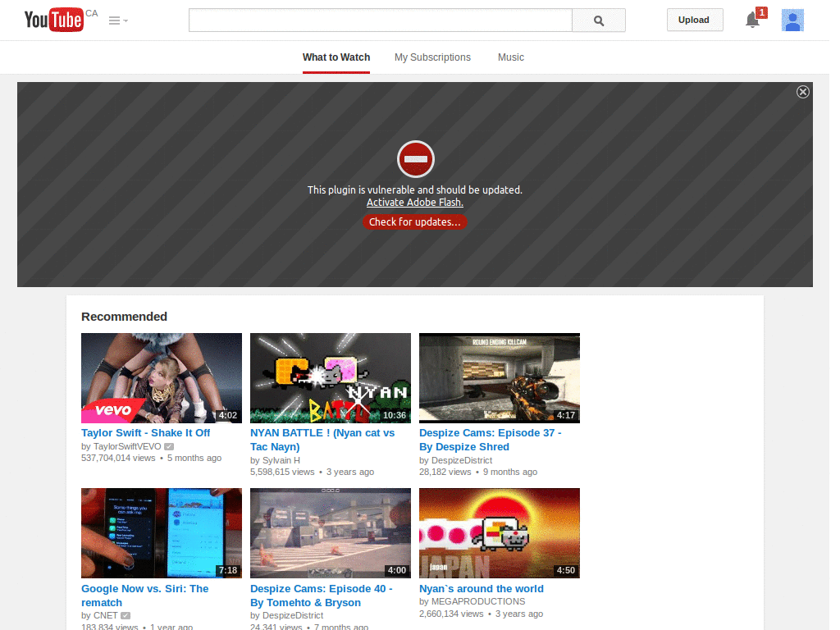Image resolution: width=840 pixels, height=630 pixels.
Task: Open MEGAPRODUCTIONS channel link
Action: tap(478, 601)
